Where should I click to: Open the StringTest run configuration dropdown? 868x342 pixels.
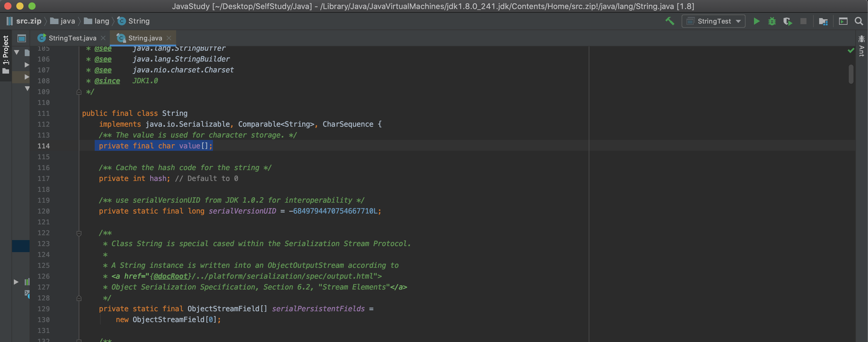[713, 21]
